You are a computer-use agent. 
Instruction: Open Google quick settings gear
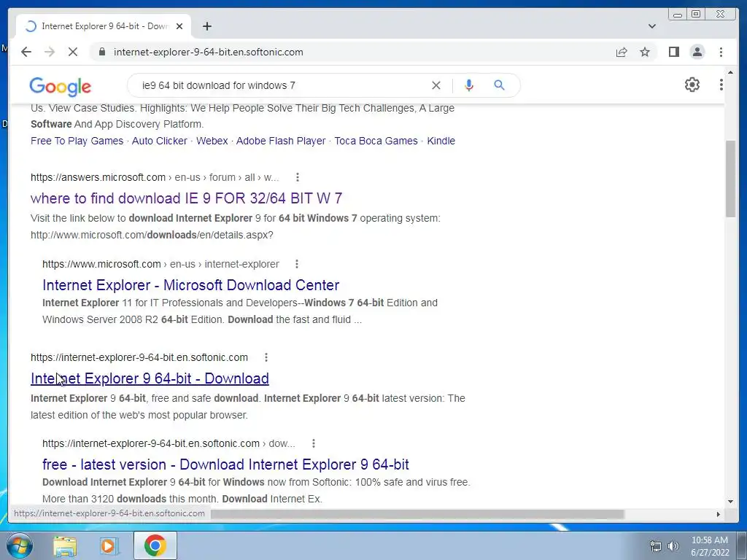(x=692, y=85)
